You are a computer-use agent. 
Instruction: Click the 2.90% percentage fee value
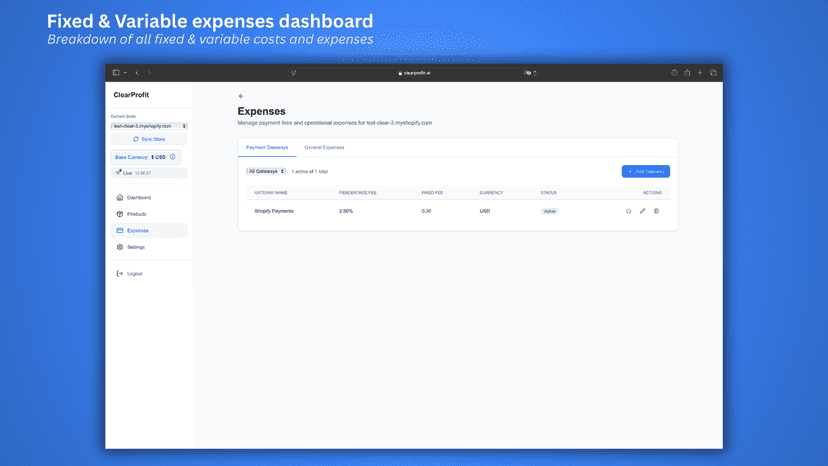click(x=346, y=211)
